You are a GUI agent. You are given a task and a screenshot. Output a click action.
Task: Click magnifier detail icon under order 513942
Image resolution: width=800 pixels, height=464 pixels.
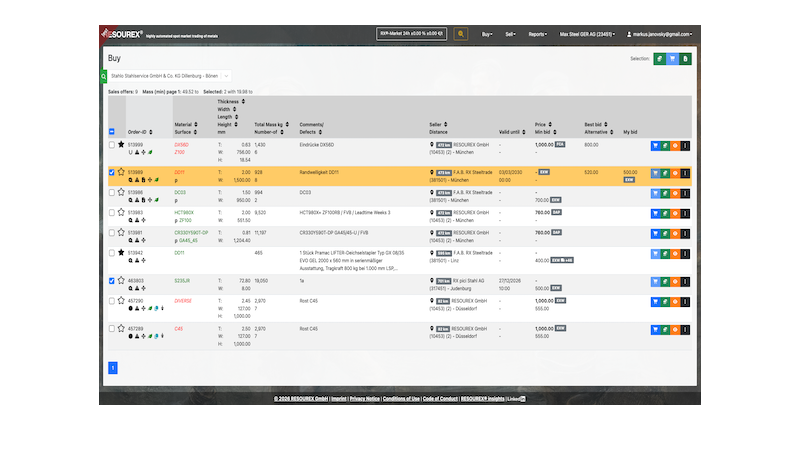pos(131,260)
